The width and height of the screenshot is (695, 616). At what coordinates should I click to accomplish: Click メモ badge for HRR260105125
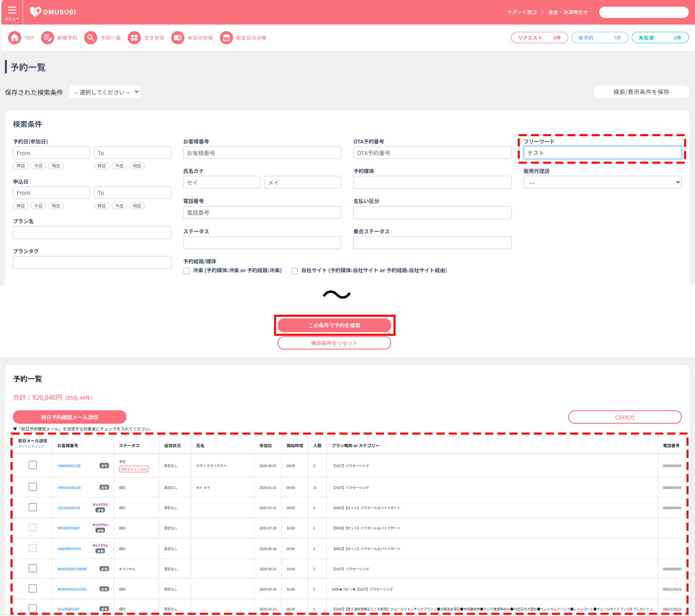coord(104,488)
